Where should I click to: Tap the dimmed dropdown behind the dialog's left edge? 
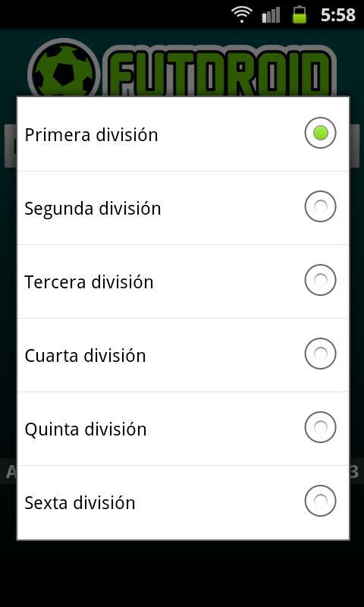click(x=10, y=146)
